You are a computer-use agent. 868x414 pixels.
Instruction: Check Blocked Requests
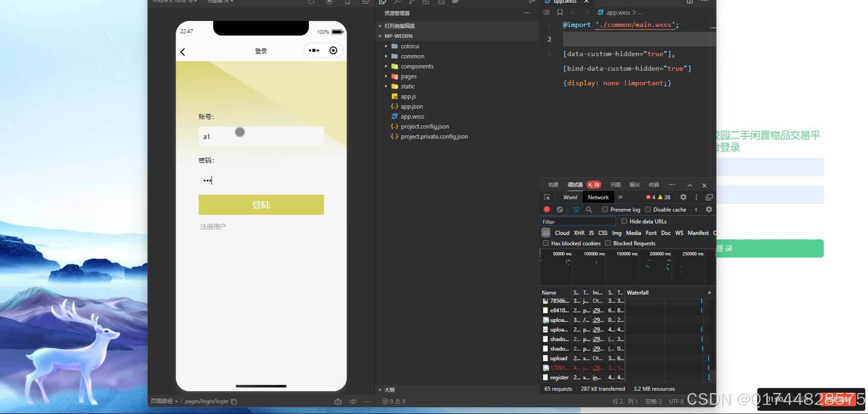pyautogui.click(x=608, y=243)
